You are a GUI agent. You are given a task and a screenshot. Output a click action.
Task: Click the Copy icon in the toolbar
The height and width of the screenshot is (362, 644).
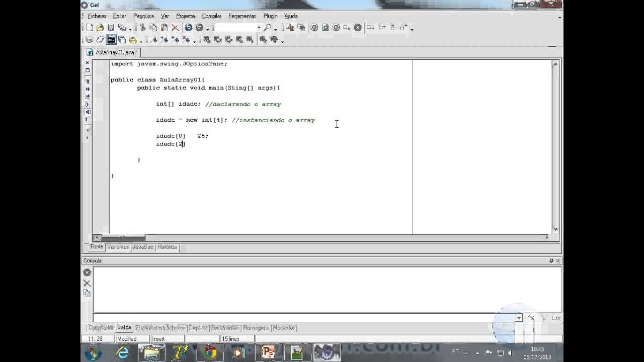click(x=153, y=28)
